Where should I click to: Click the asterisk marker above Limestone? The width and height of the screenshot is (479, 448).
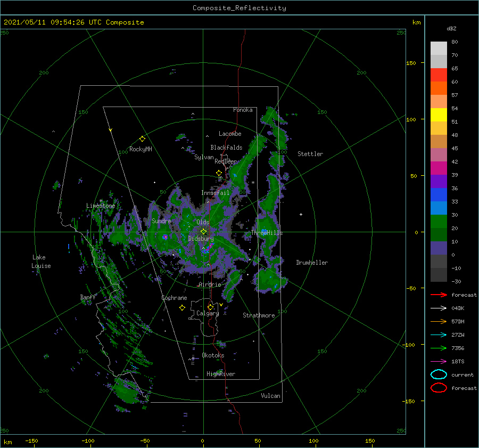(101, 201)
